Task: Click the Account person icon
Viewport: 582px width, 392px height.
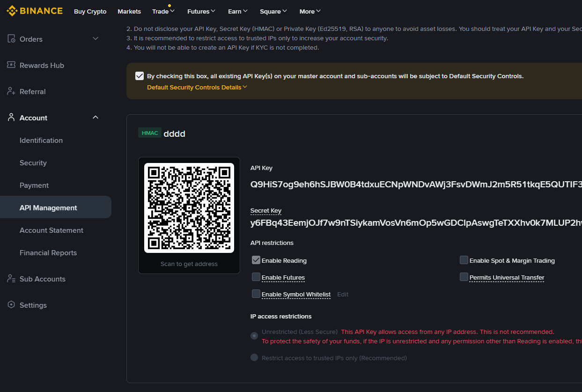Action: click(x=12, y=118)
